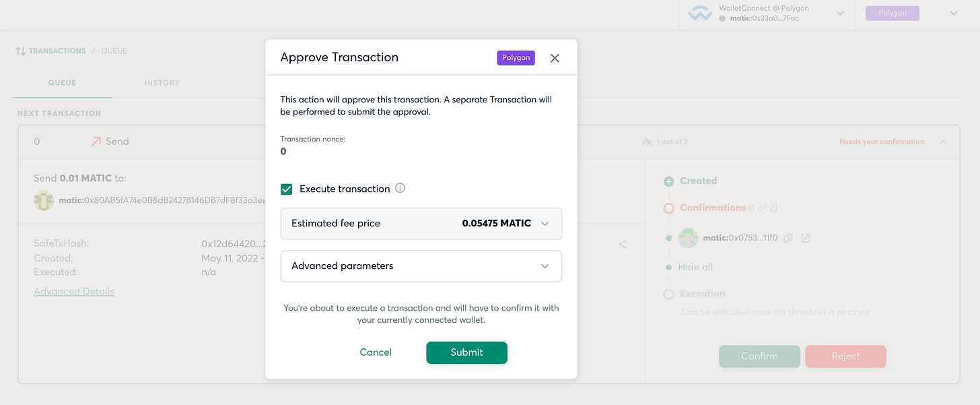Collapse the transaction row chevron

(942, 142)
